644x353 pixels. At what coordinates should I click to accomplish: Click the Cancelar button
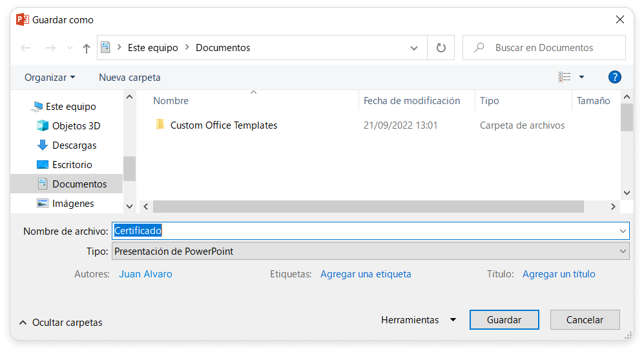coord(585,320)
